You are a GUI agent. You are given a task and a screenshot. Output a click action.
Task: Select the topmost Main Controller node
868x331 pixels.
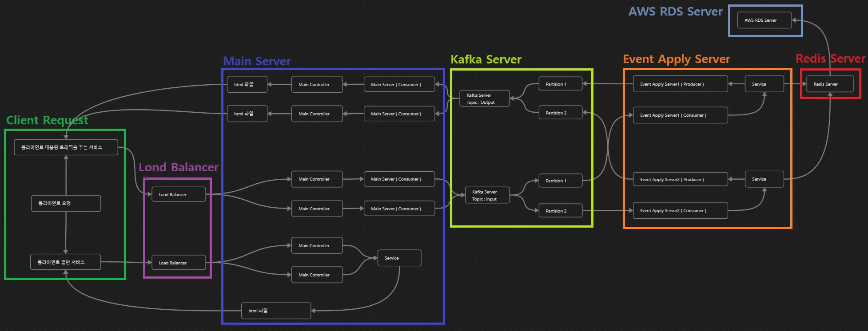pyautogui.click(x=317, y=85)
